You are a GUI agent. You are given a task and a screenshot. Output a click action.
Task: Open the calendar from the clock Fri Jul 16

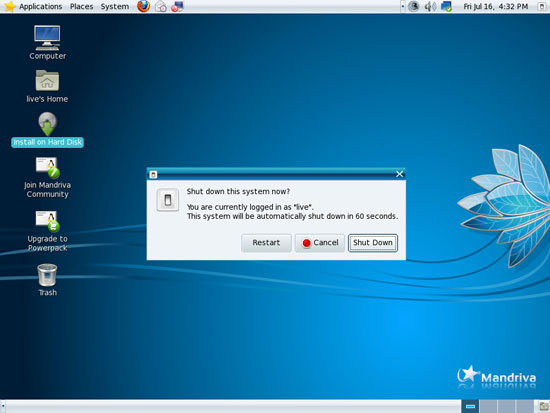[496, 6]
